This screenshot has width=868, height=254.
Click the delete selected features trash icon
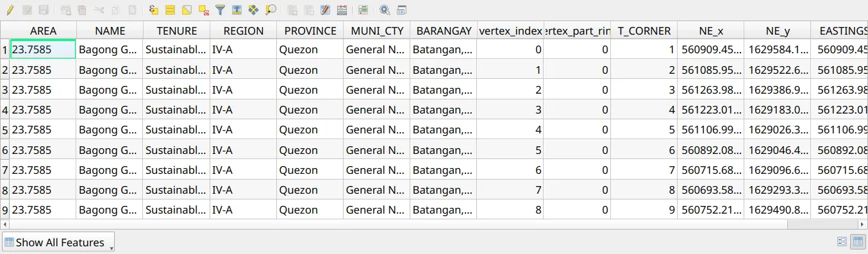[x=82, y=10]
